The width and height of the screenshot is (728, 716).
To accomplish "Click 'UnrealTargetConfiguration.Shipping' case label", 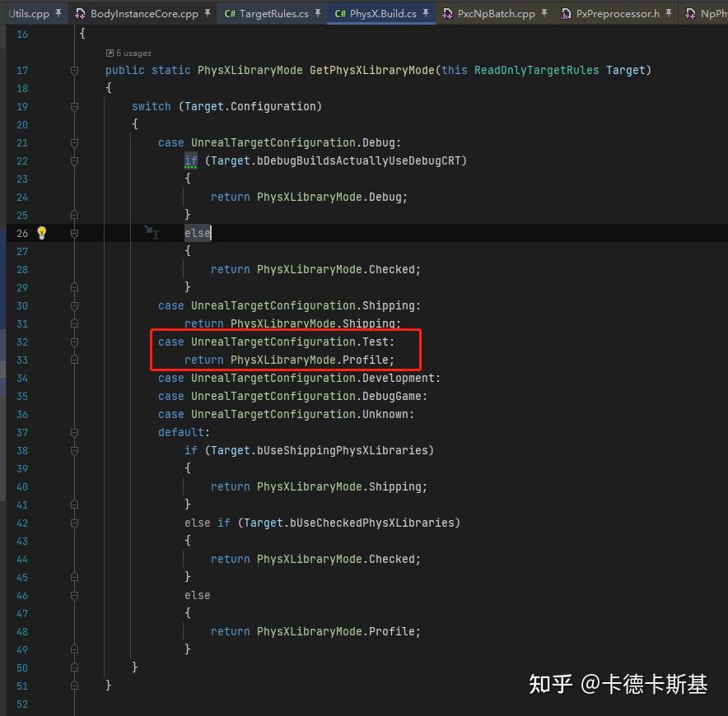I will click(303, 305).
